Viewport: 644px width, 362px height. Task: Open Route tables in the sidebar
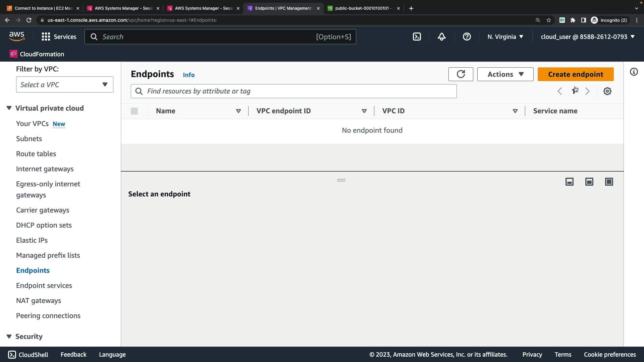tap(36, 154)
